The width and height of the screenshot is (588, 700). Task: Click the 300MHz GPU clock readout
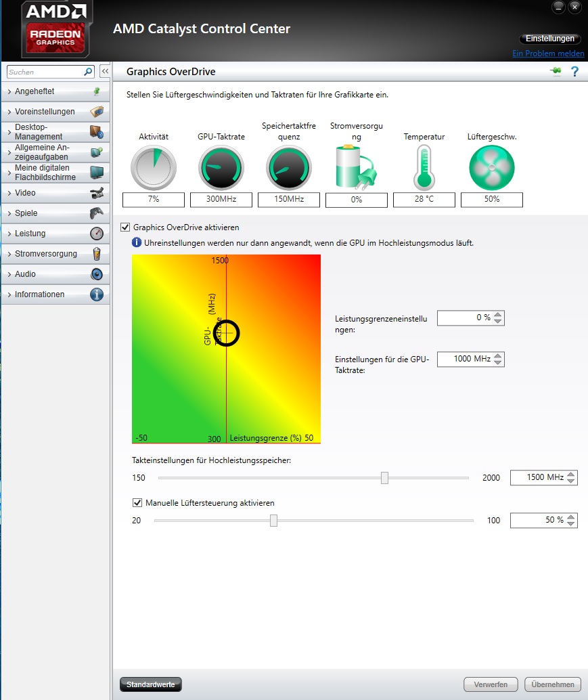[221, 200]
